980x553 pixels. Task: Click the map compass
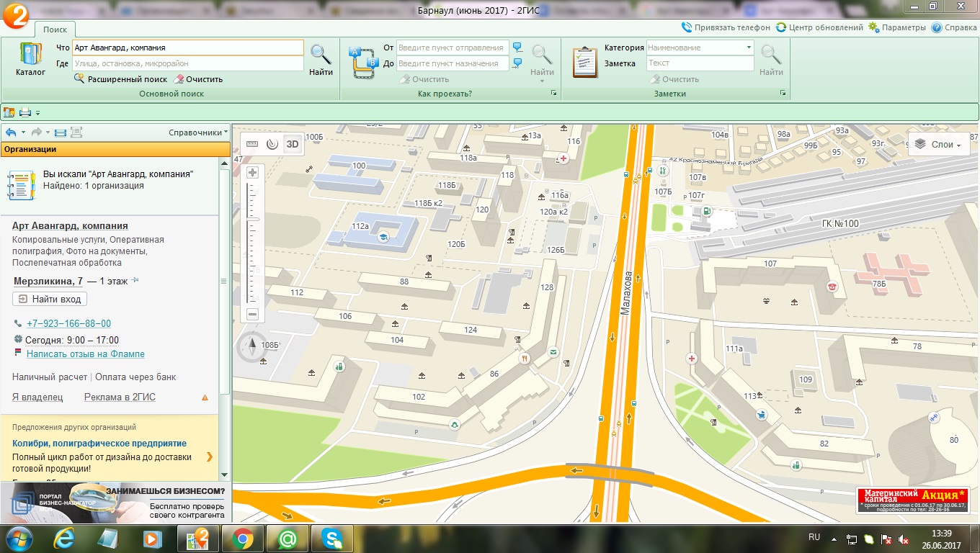(252, 348)
